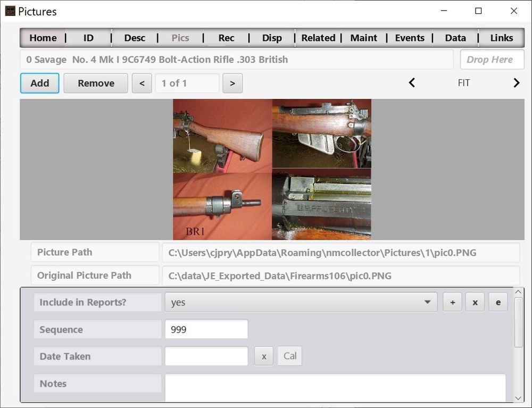The image size is (532, 408).
Task: Click the Add button to add a picture
Action: point(39,83)
